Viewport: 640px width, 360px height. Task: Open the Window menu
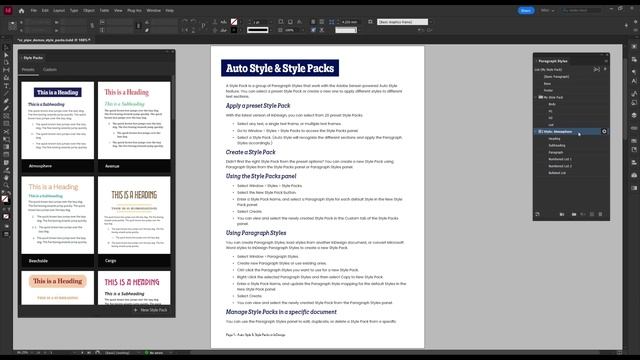tap(153, 11)
